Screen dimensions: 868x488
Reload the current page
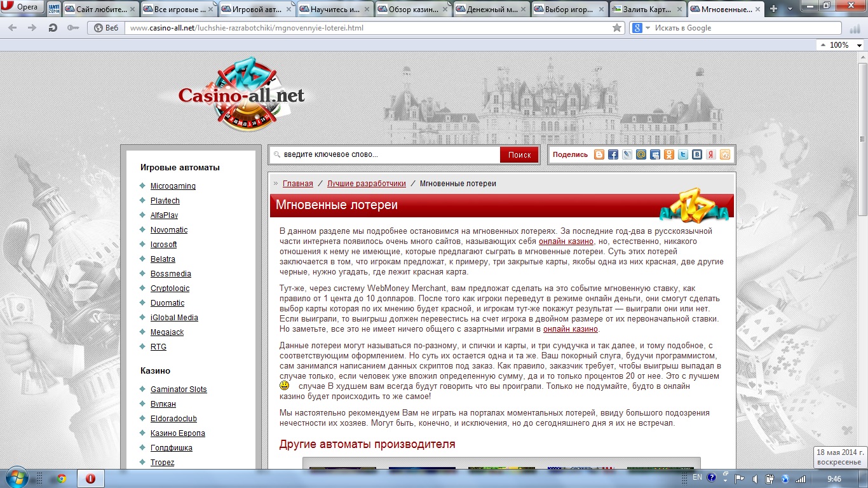(53, 28)
